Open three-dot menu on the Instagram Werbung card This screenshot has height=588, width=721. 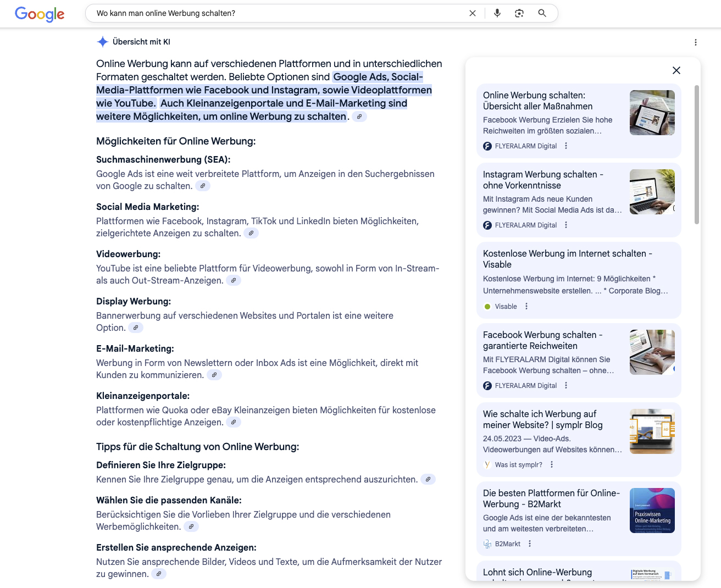point(566,225)
